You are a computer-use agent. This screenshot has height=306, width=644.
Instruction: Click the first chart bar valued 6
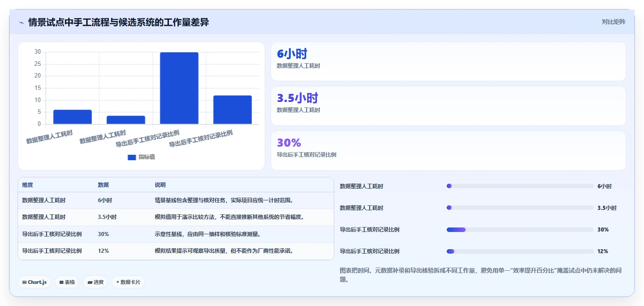point(73,117)
